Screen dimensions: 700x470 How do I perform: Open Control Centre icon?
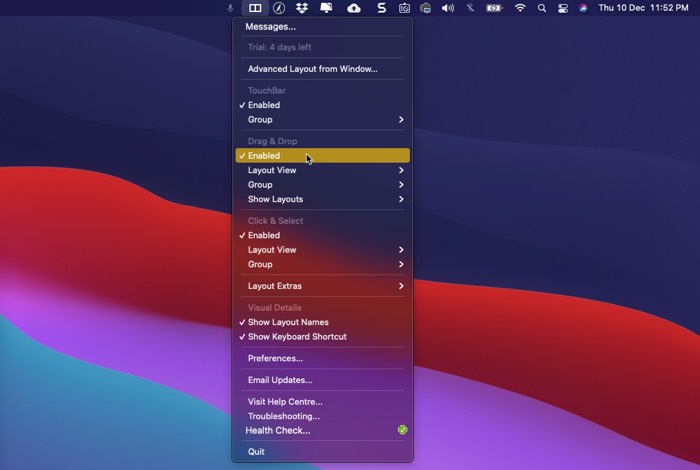coord(562,8)
